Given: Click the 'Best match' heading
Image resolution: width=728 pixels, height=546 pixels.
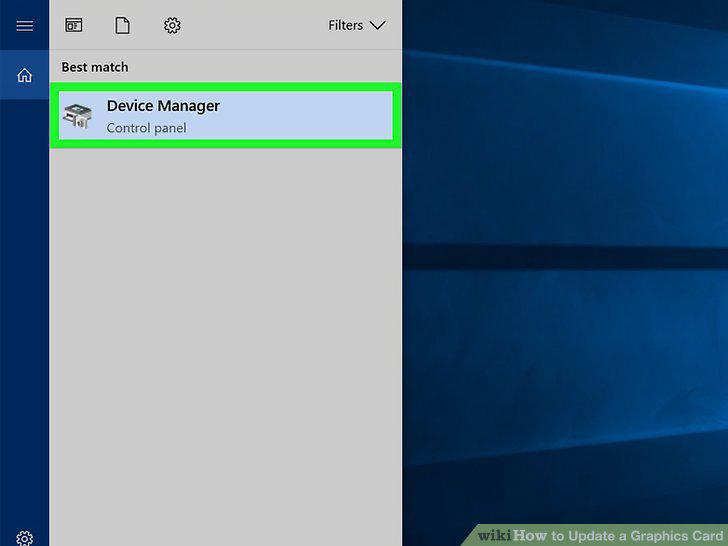Looking at the screenshot, I should coord(95,67).
